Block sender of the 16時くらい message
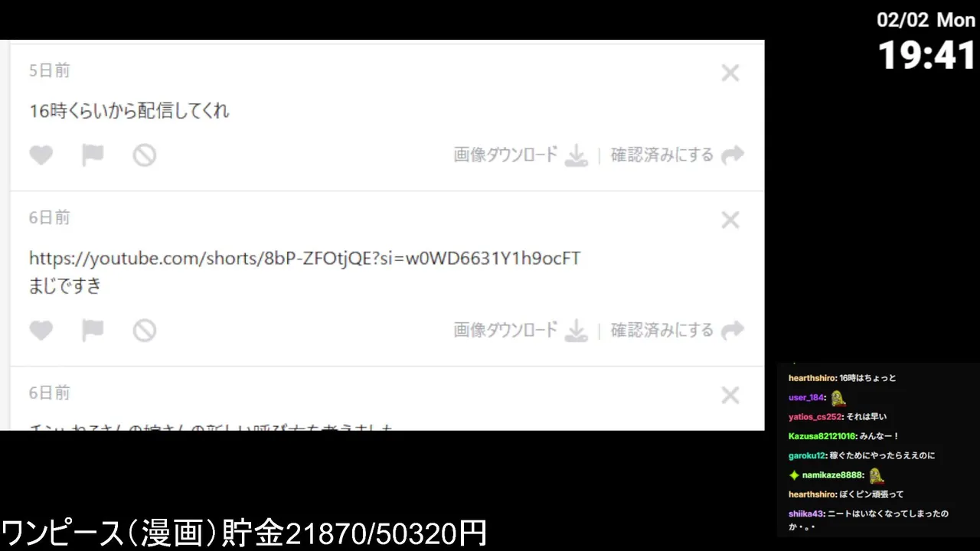This screenshot has width=980, height=551. coord(145,155)
